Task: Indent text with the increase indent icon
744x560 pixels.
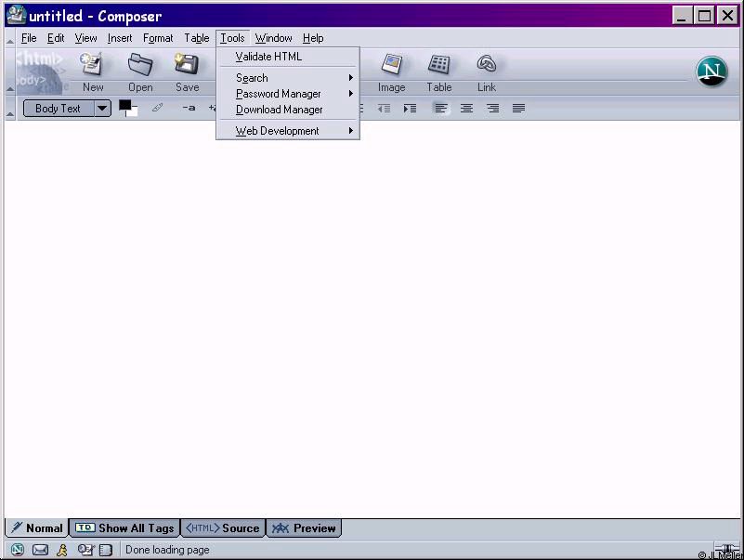Action: (x=410, y=109)
